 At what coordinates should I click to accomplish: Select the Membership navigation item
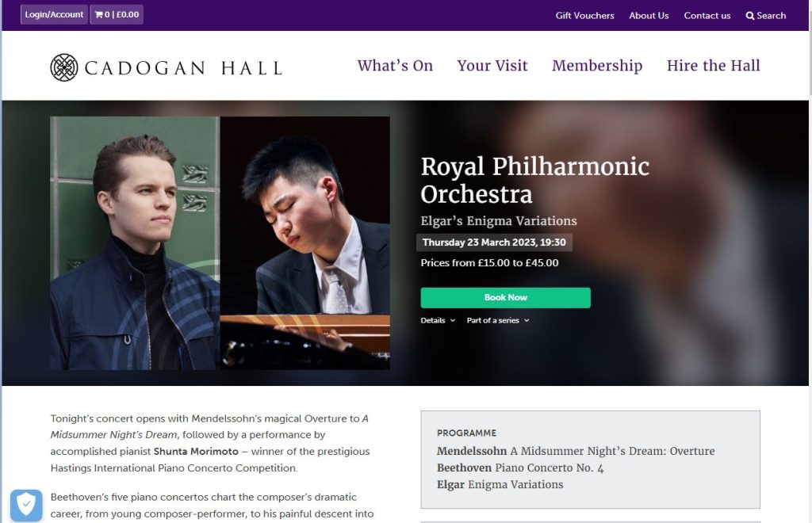[x=597, y=66]
